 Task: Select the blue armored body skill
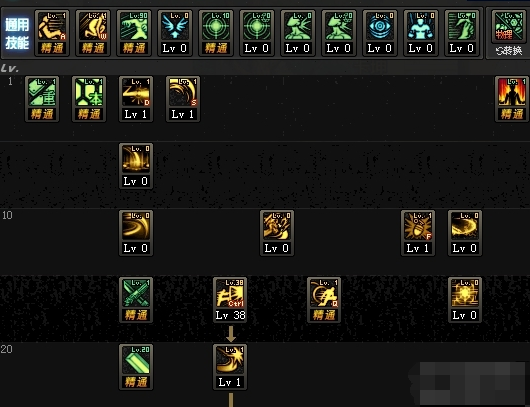click(x=420, y=33)
